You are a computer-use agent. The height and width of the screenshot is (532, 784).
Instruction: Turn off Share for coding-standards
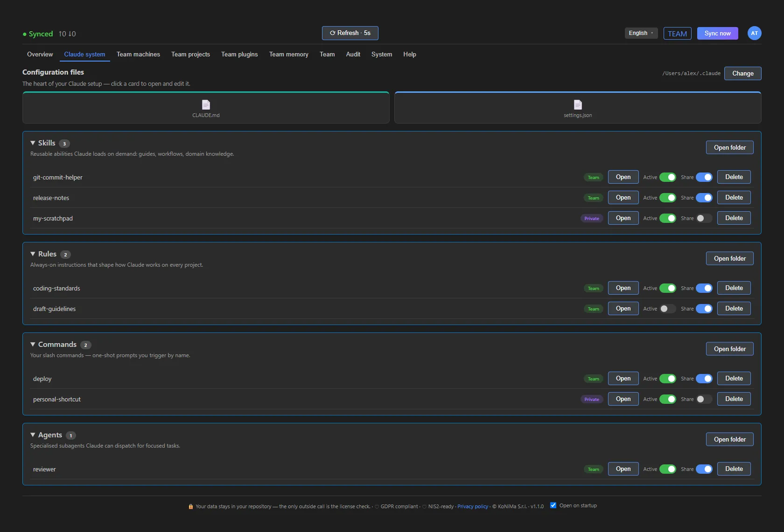(704, 288)
